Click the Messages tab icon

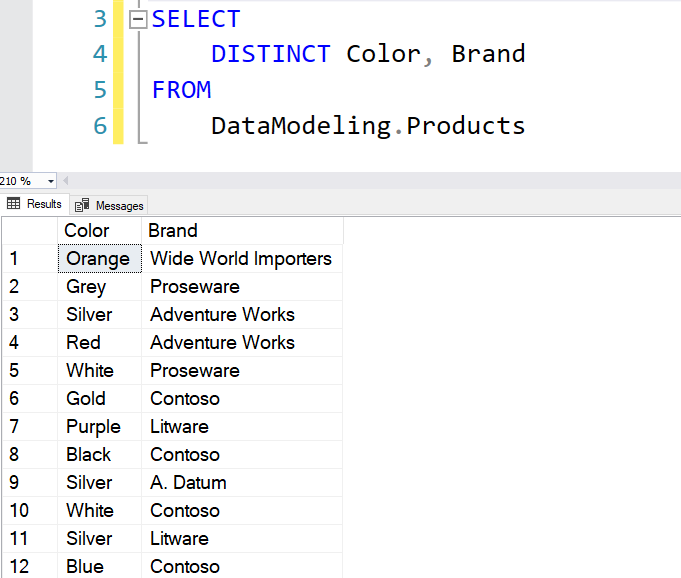[x=82, y=205]
